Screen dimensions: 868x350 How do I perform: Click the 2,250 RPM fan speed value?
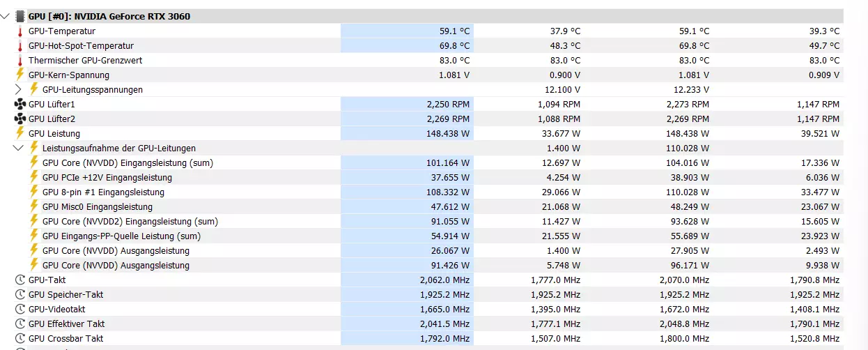(x=448, y=104)
